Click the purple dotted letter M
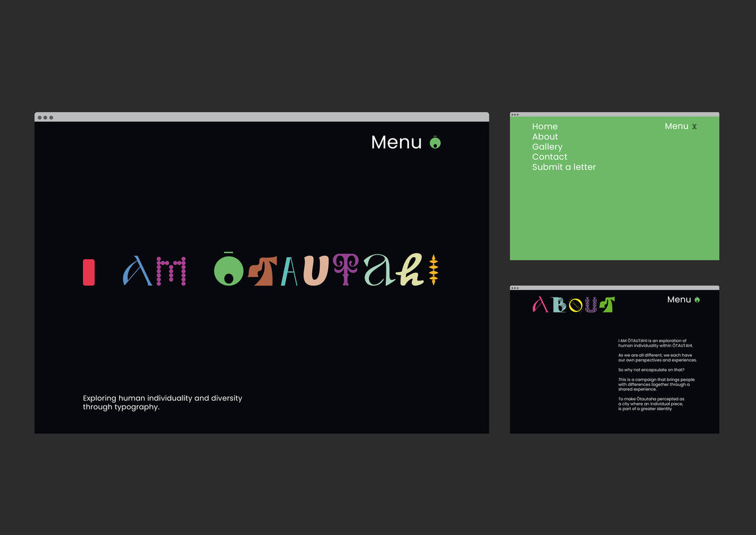756x535 pixels. pyautogui.click(x=172, y=271)
